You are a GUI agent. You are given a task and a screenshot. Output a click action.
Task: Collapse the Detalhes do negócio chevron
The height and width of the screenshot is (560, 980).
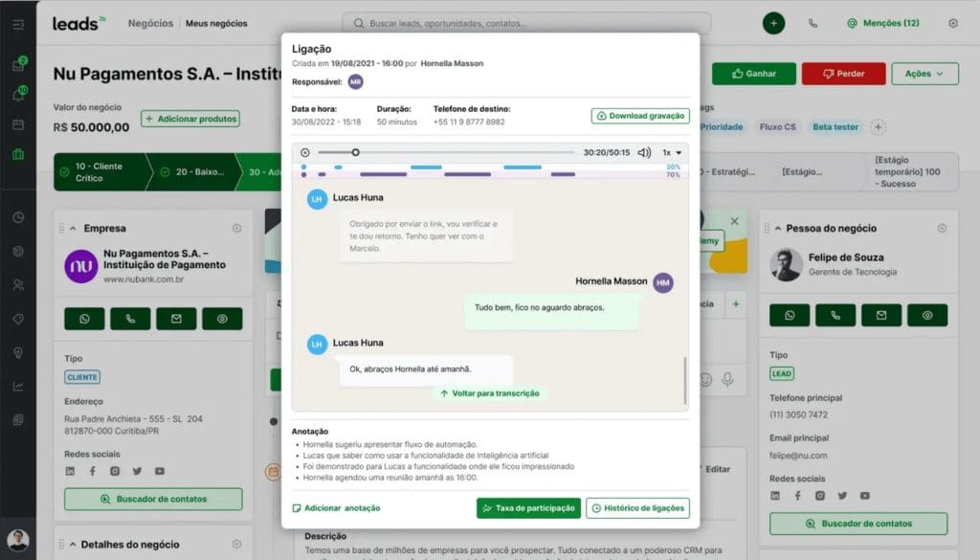(73, 545)
